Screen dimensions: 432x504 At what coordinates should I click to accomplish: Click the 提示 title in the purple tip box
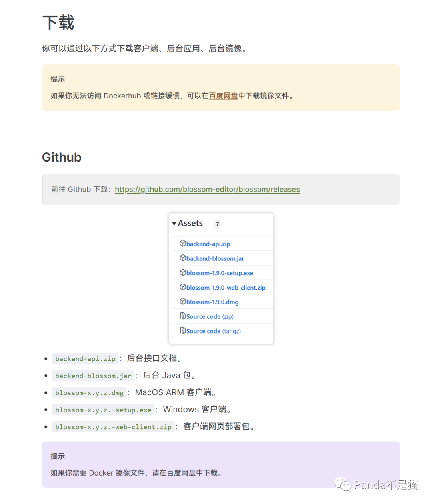click(58, 456)
